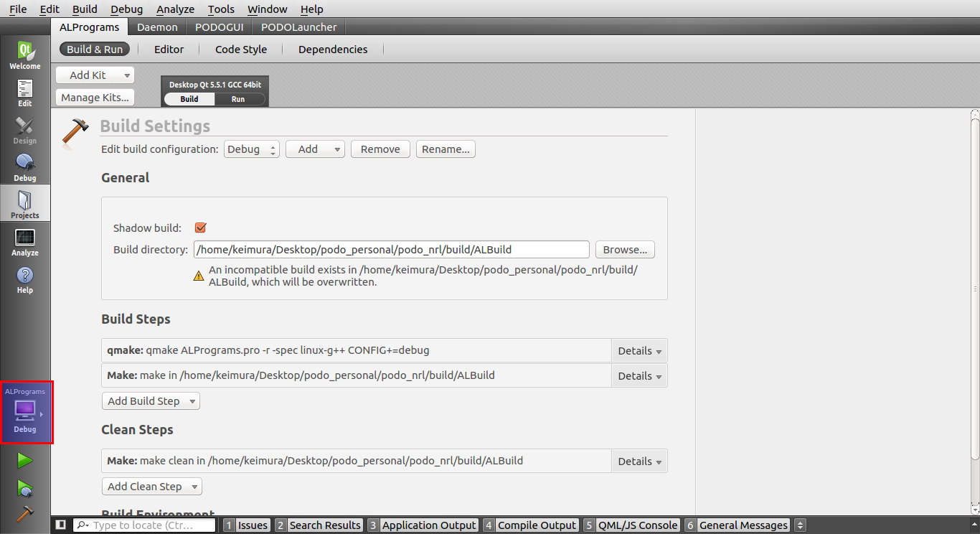Viewport: 980px width, 534px height.
Task: Build project with the hammer icon
Action: pos(25,514)
